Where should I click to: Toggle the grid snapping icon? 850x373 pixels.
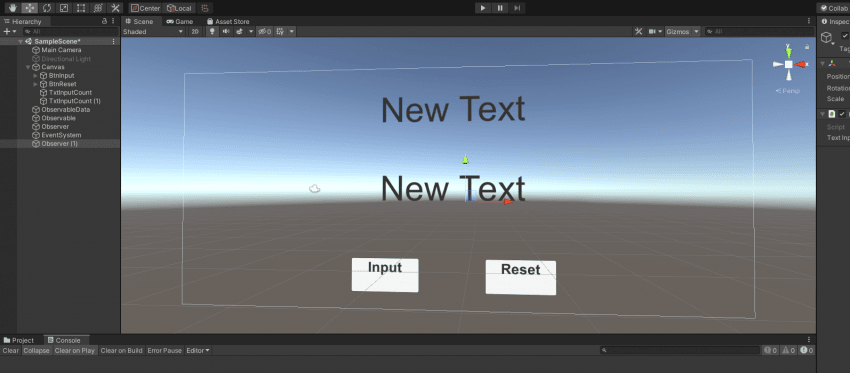pyautogui.click(x=204, y=8)
